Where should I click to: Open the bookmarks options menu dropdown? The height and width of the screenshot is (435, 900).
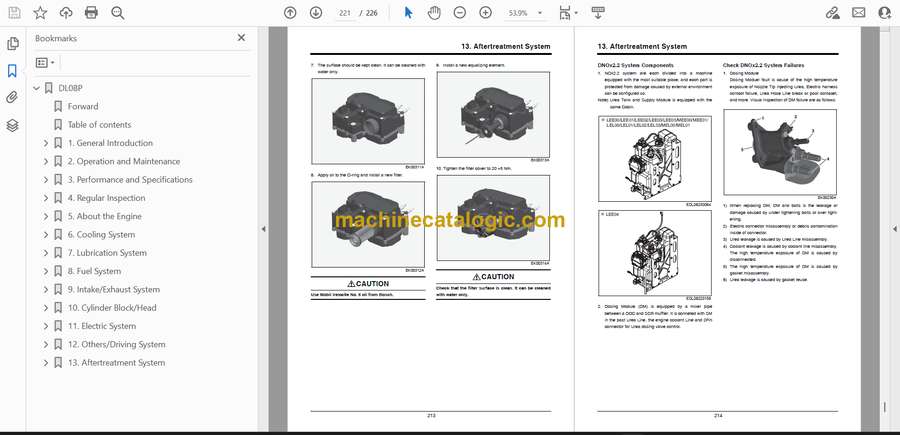tap(45, 63)
